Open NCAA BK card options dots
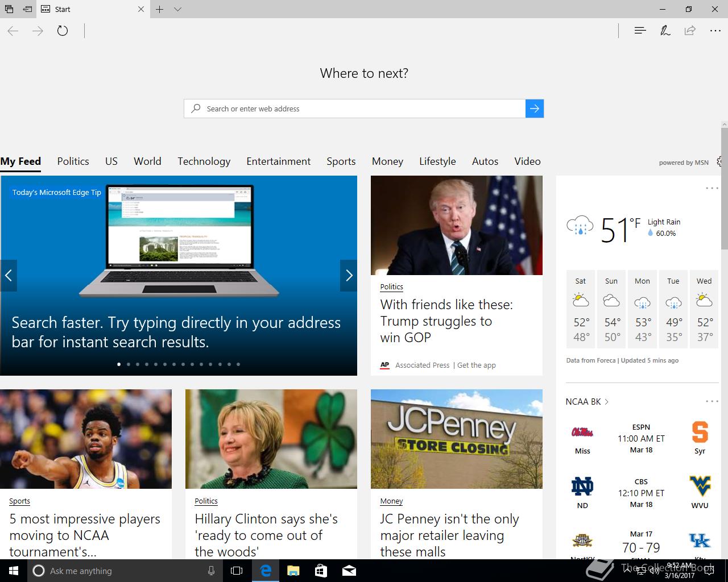This screenshot has height=582, width=728. click(712, 401)
